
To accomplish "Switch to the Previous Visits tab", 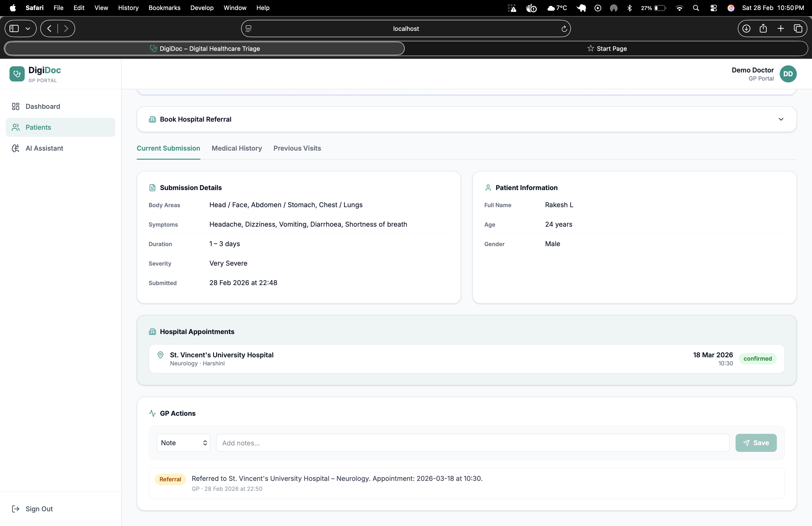I will [297, 148].
